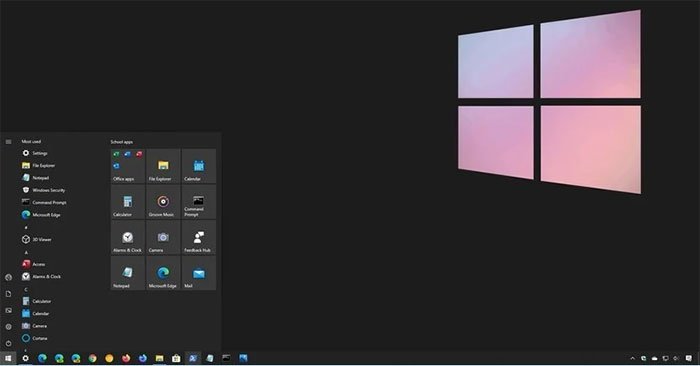
Task: Expand the Start hamburger menu
Action: pyautogui.click(x=8, y=141)
